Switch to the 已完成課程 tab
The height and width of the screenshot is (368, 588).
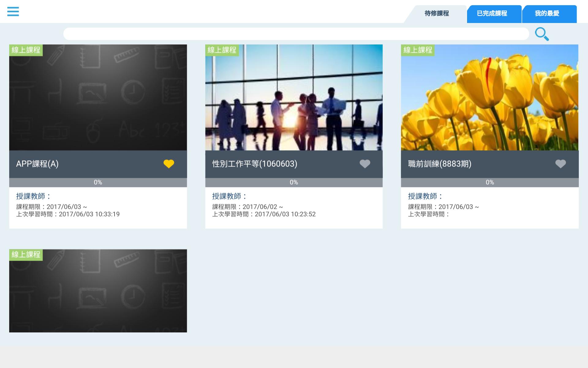tap(492, 13)
